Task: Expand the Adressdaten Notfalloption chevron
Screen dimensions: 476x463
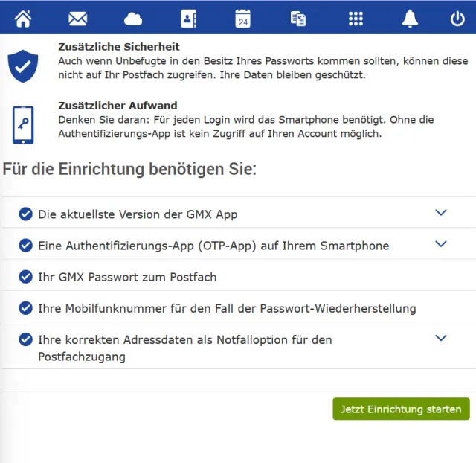Action: (441, 338)
